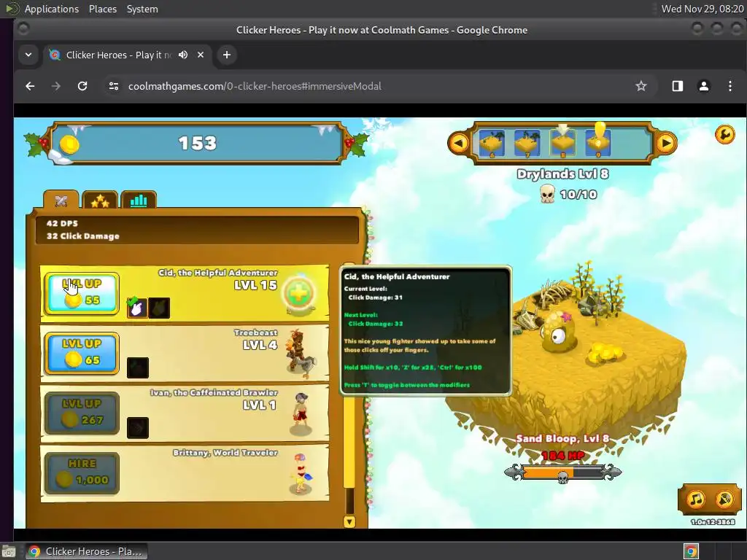Go back in browser history
Screen dimensions: 747x560
(30, 86)
